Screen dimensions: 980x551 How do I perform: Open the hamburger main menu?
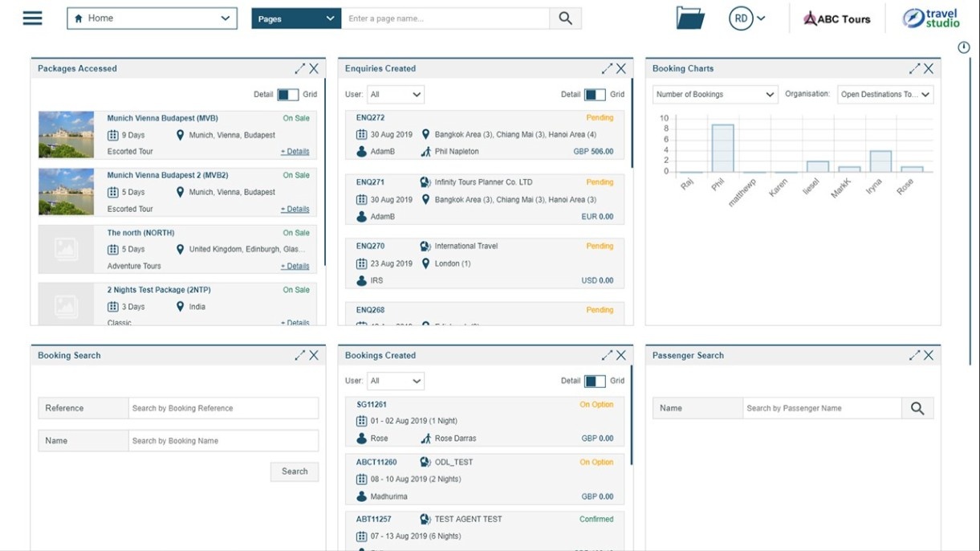(32, 18)
